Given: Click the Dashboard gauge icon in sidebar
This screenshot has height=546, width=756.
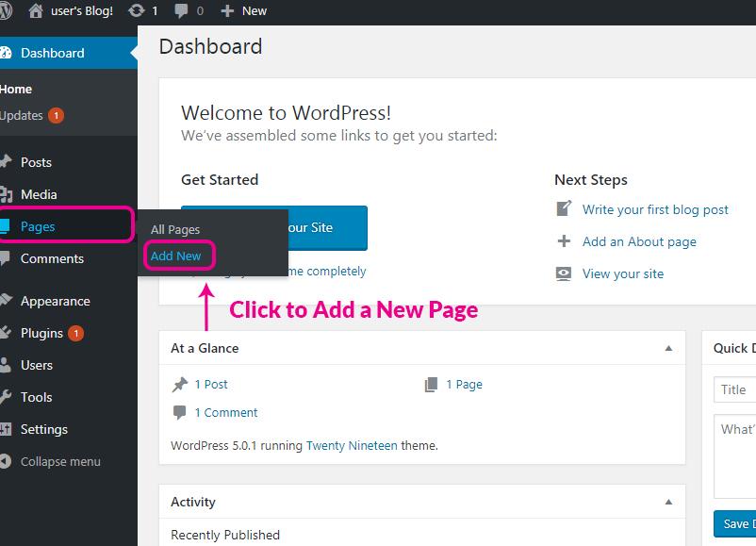Looking at the screenshot, I should 6,53.
